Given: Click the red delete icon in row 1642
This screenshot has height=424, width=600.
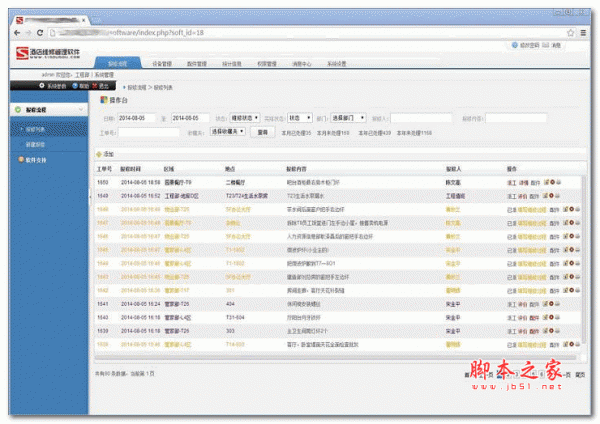Looking at the screenshot, I should tap(571, 290).
